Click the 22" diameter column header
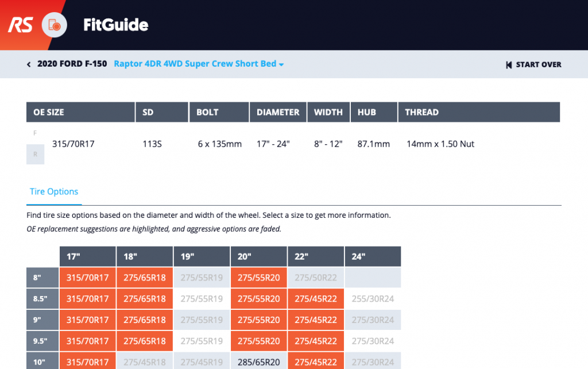This screenshot has height=369, width=588. click(x=316, y=256)
